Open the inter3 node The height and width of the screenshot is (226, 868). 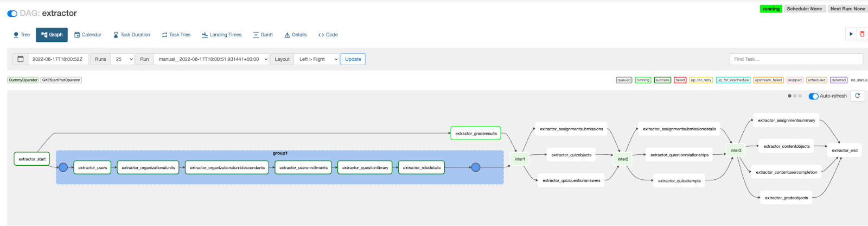(736, 150)
